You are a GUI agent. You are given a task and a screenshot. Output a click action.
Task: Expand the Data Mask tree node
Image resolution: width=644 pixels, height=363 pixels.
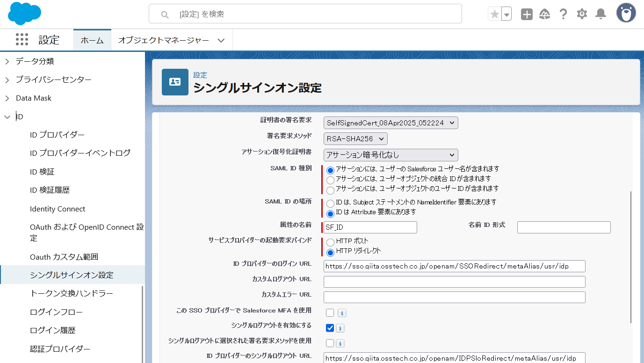pos(7,98)
